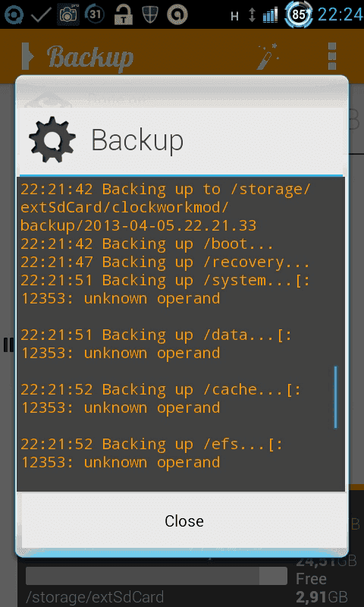Open the three-dot overflow menu
The width and height of the screenshot is (364, 607).
click(332, 56)
